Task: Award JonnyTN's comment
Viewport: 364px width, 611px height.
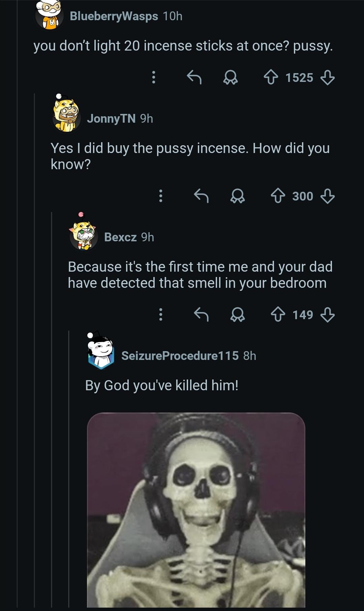Action: click(x=238, y=196)
